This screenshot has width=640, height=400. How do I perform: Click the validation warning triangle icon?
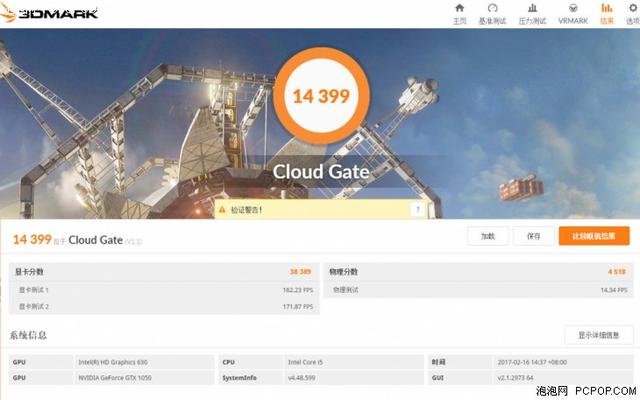point(222,209)
